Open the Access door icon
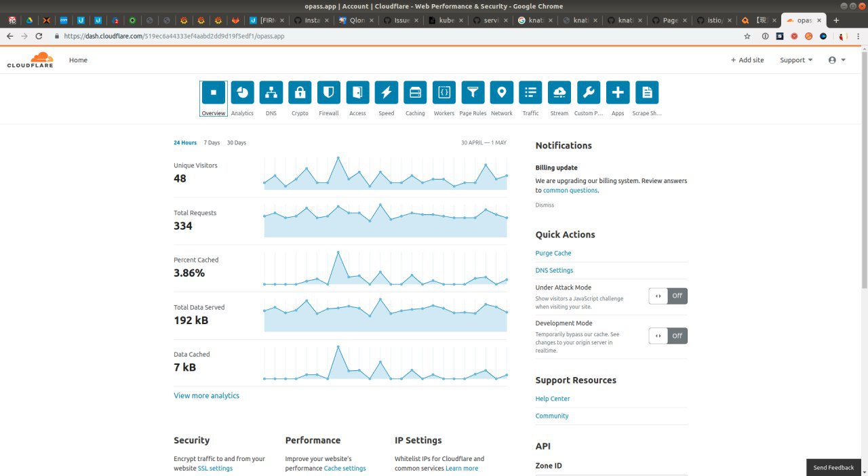This screenshot has height=476, width=868. click(357, 92)
